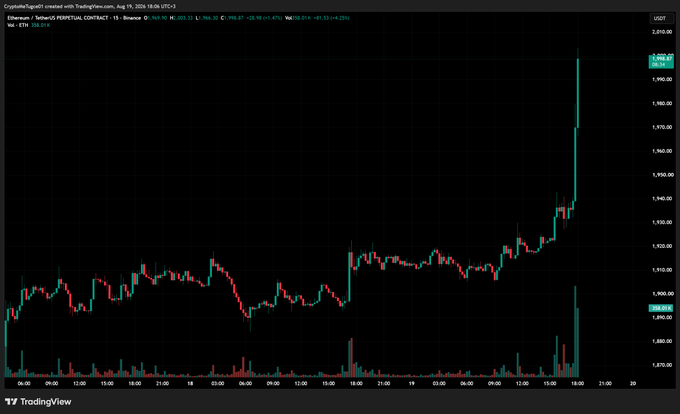Click the date label 19 on time axis
Viewport: 680px width, 414px height.
(x=411, y=383)
